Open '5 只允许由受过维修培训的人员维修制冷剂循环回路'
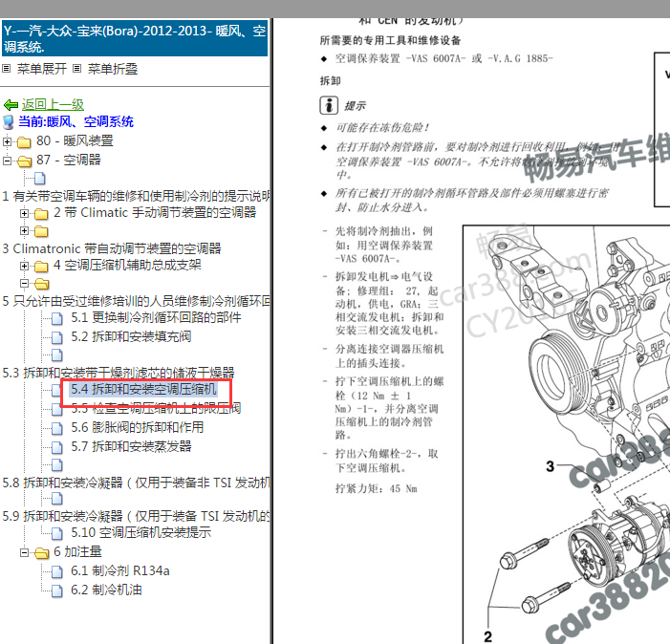670x644 pixels. 136,301
